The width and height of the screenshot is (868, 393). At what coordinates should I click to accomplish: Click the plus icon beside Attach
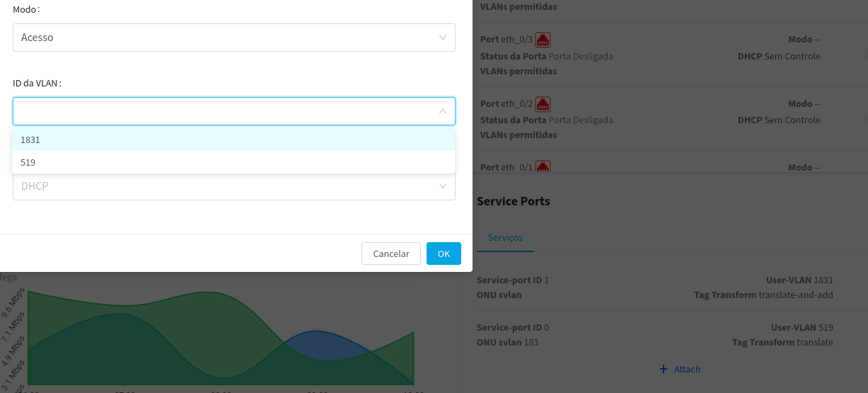(663, 369)
